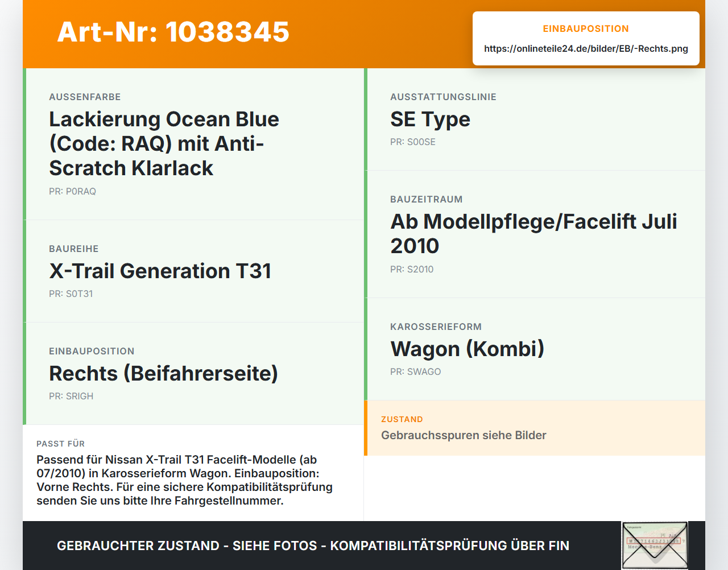Click the gray EINBAUPOSITION label above Rechts
Screen dimensions: 728x570
point(92,352)
